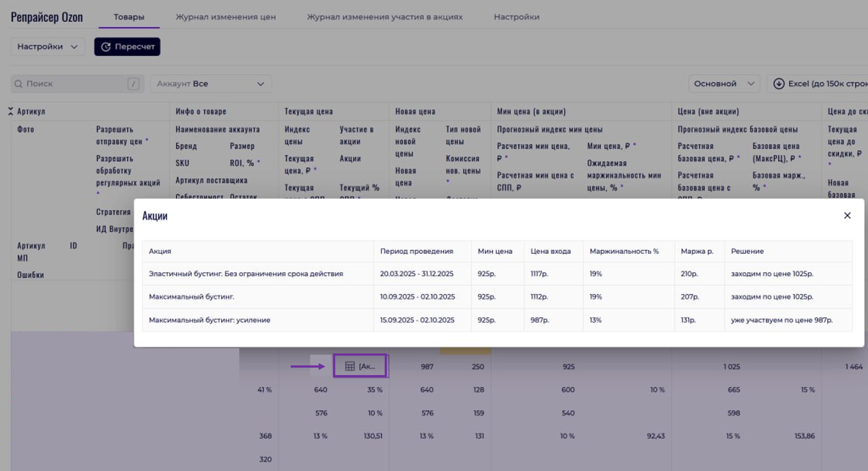
Task: Click the Репрайсер Ozon title
Action: click(47, 17)
